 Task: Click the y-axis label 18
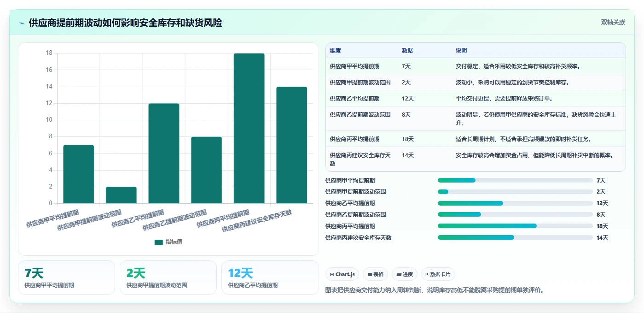pos(49,53)
